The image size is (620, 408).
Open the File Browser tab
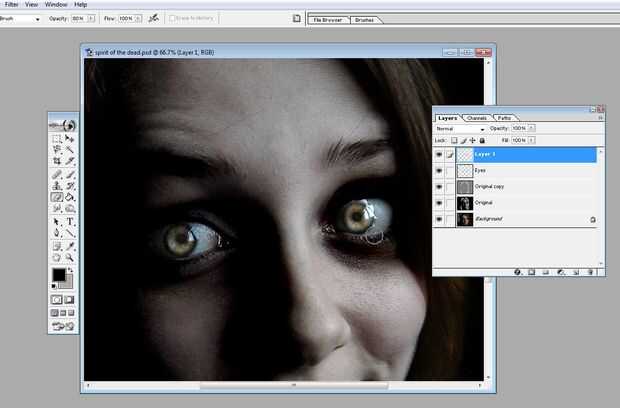click(328, 20)
